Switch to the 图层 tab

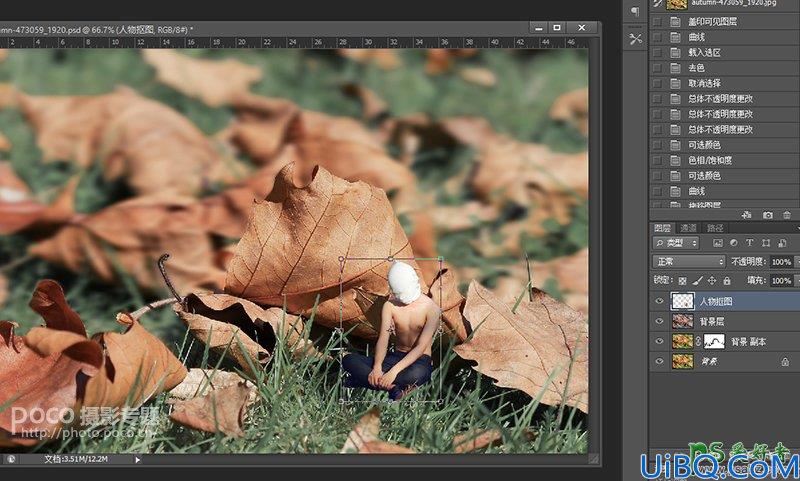[x=662, y=228]
